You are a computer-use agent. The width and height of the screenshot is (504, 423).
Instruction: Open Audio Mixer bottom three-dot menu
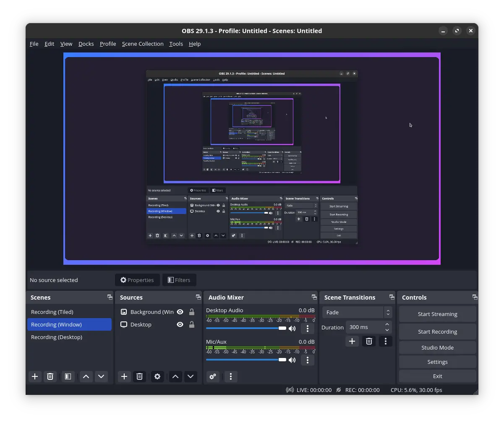click(x=231, y=376)
